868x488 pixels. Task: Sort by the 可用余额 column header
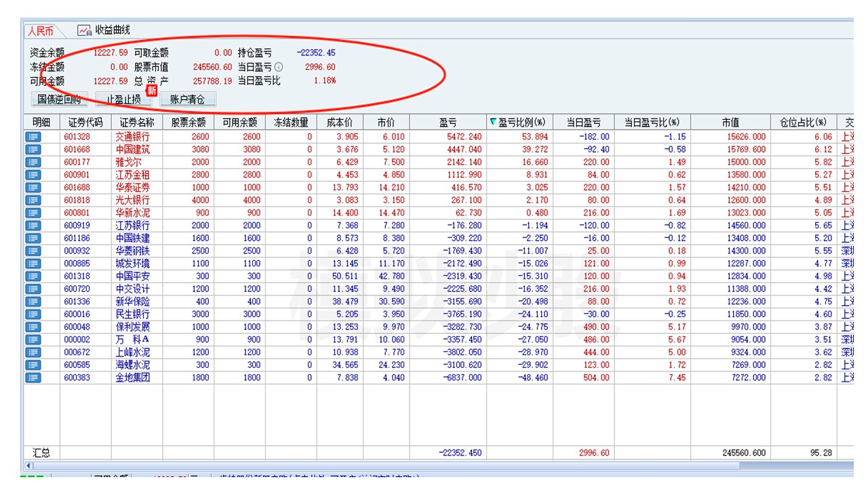[239, 123]
